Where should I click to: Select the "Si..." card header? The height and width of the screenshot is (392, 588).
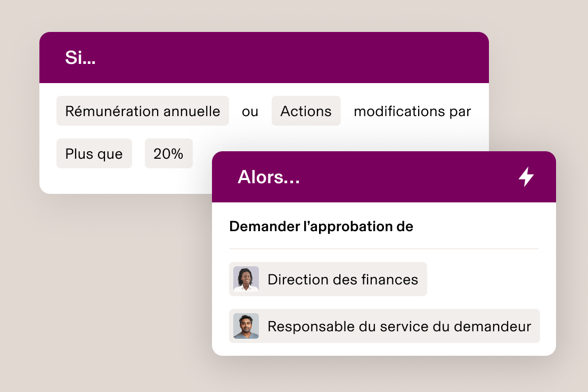(264, 57)
